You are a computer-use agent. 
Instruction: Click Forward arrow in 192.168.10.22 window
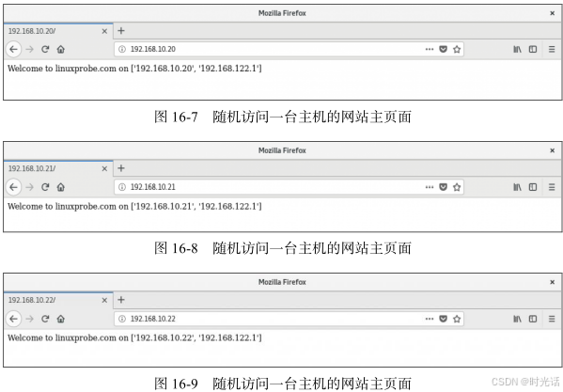point(30,319)
